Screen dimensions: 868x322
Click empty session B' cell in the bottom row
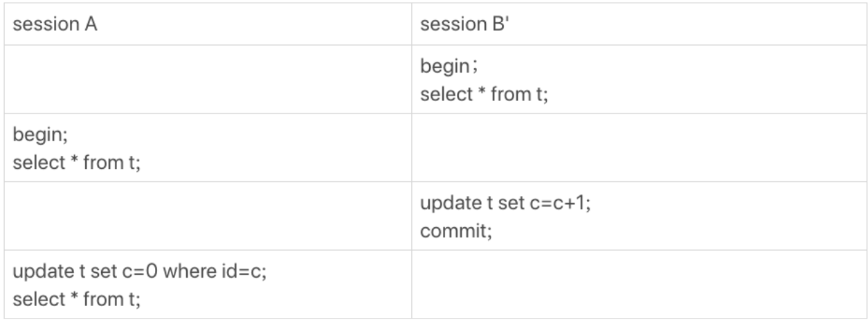(x=639, y=284)
